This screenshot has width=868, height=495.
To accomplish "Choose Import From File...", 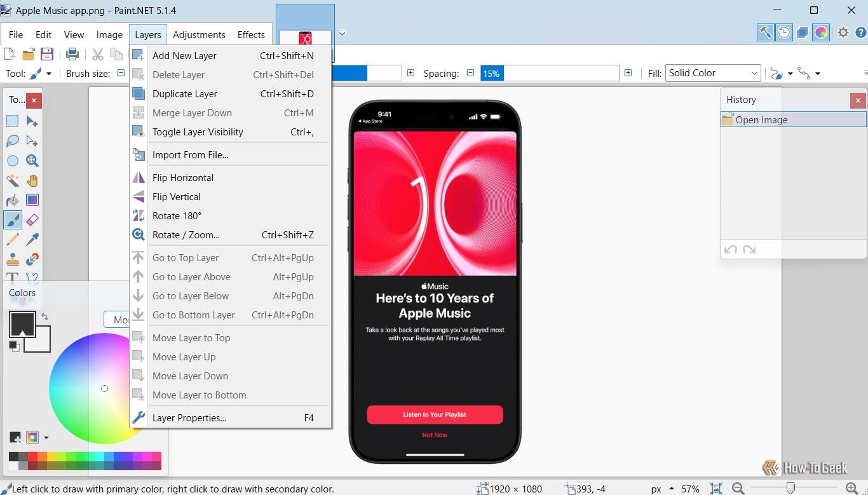I will click(x=230, y=155).
